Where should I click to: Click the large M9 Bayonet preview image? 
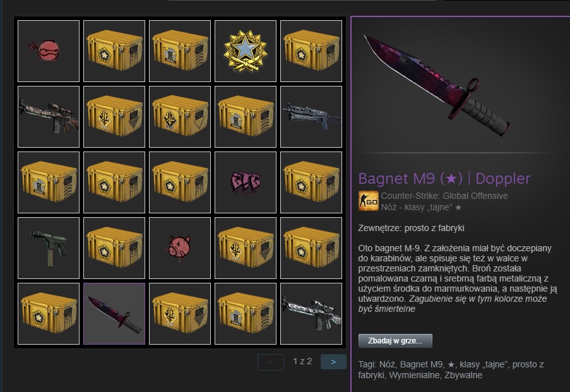click(437, 85)
